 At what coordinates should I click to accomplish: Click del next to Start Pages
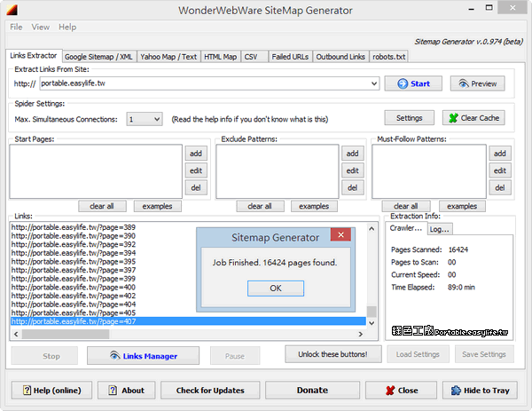tap(196, 187)
